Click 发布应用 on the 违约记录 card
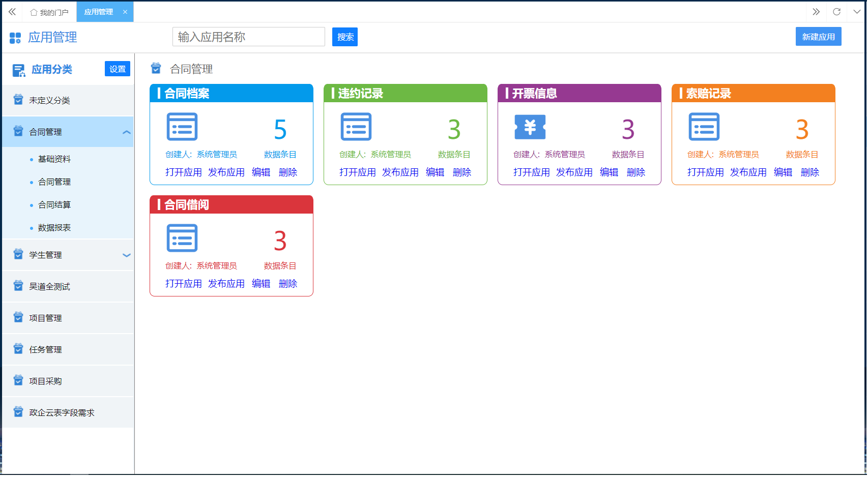Screen dimensions: 868x477 point(400,172)
